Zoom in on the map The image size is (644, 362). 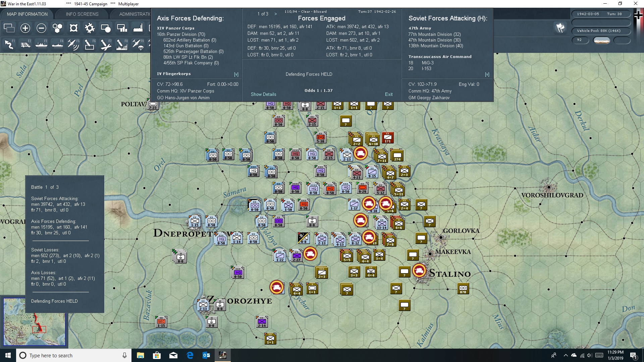(25, 28)
